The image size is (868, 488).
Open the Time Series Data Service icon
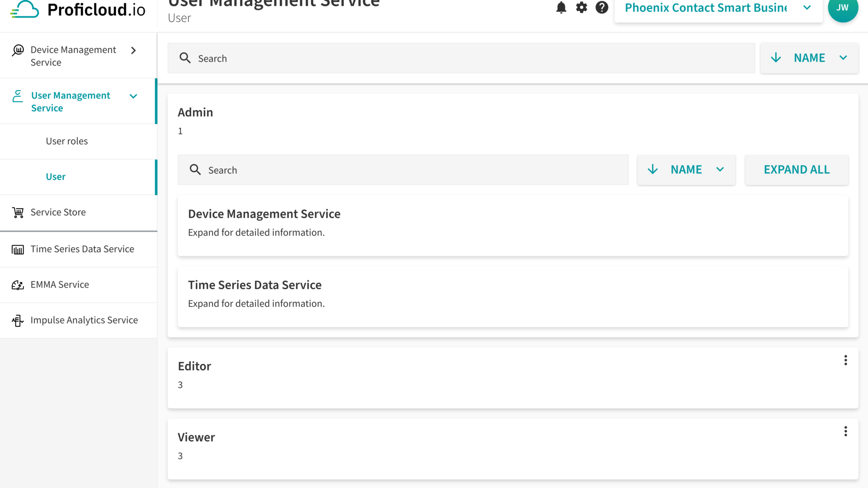[18, 249]
